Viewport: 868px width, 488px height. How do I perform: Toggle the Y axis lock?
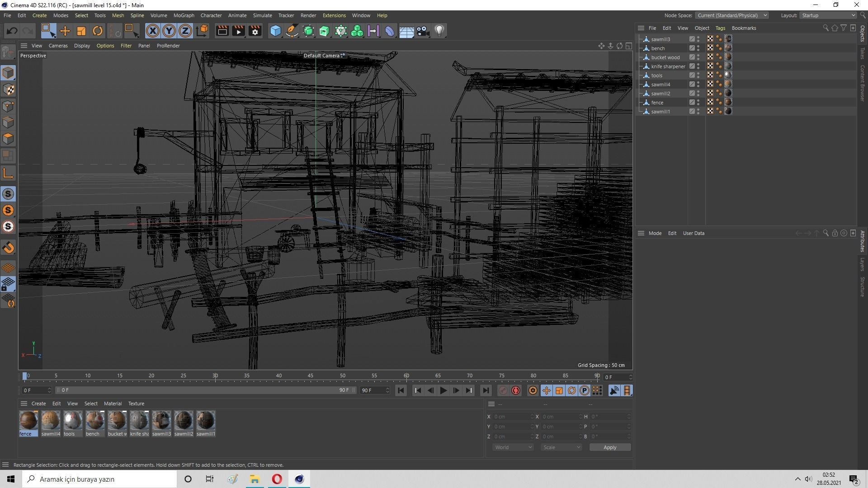click(x=169, y=31)
